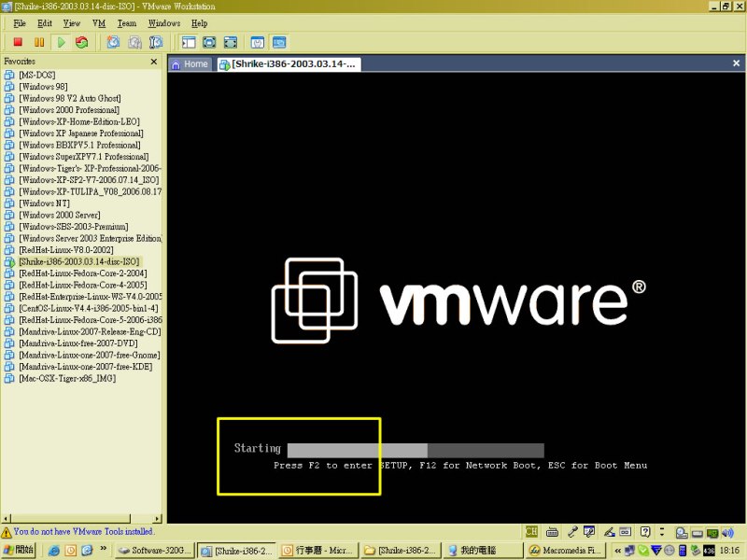747x560 pixels.
Task: Select [RedHat-Linux-Fedora-Core-4-2005] favorite
Action: [83, 285]
